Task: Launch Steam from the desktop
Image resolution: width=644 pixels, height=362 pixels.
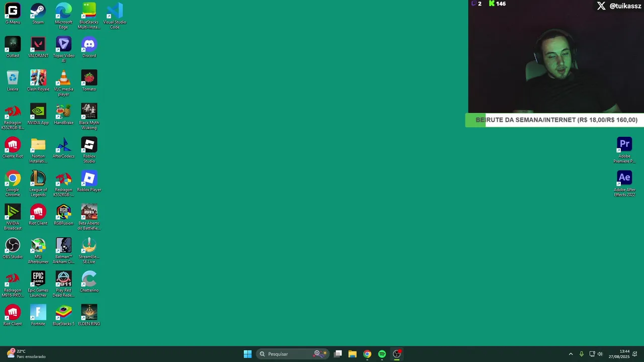Action: pos(38,14)
